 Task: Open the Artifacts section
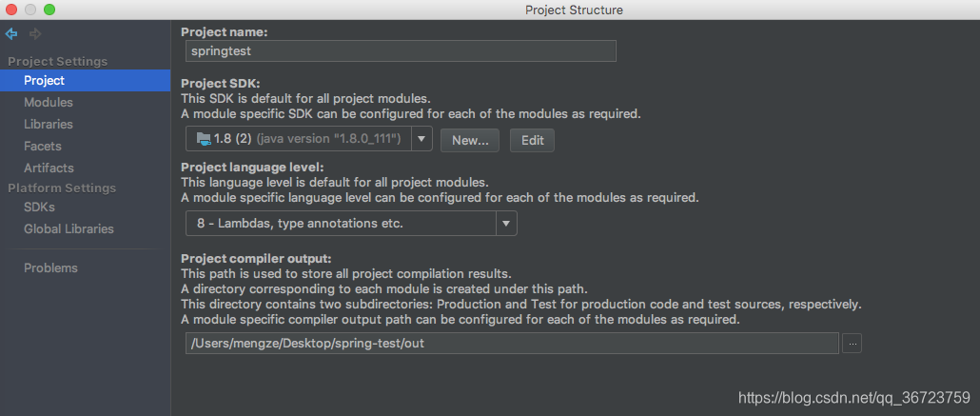49,168
